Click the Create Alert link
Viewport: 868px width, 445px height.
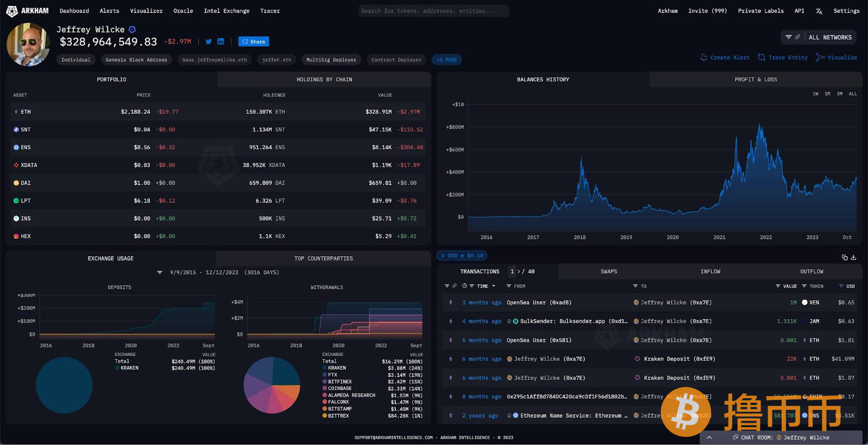725,58
